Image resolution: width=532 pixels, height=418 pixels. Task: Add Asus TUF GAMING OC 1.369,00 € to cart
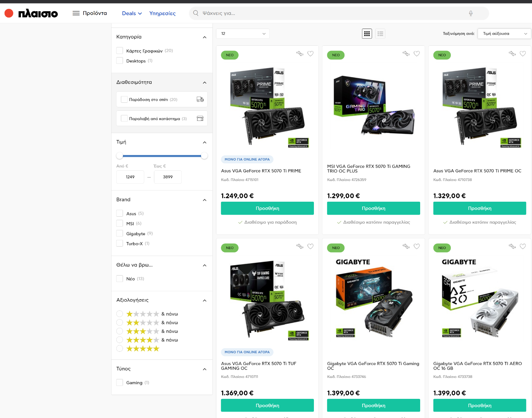[x=267, y=405]
